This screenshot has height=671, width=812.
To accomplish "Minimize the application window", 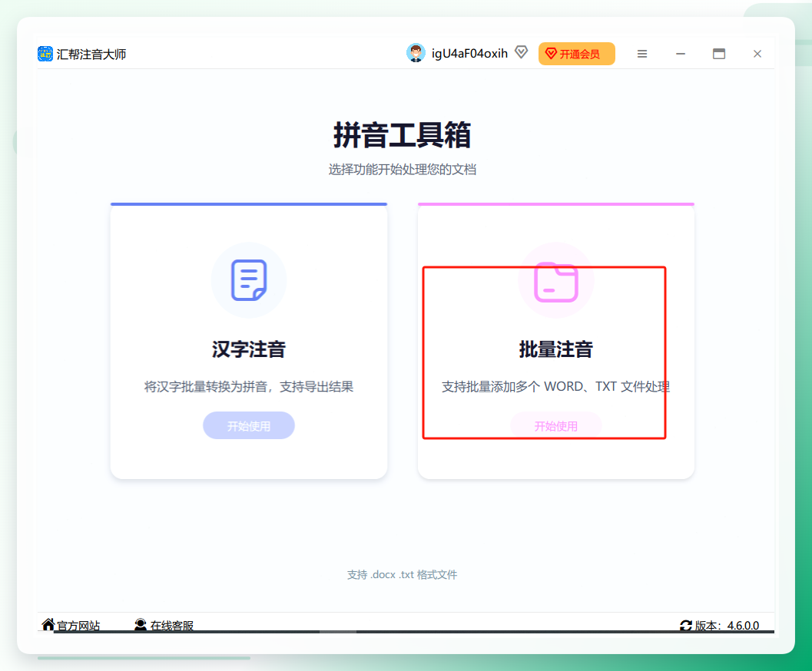I will (681, 54).
